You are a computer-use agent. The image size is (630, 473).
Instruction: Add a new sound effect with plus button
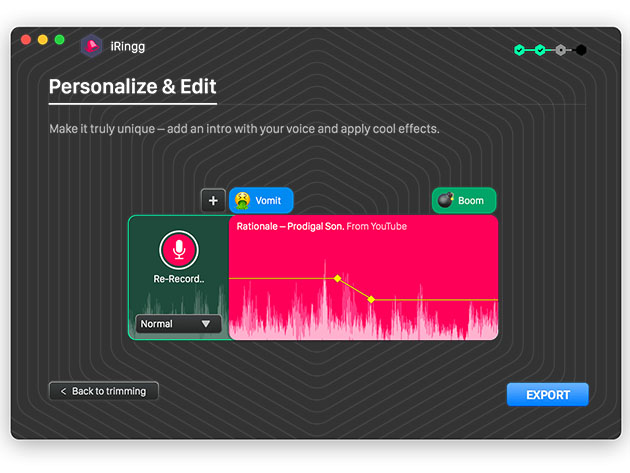(x=213, y=200)
